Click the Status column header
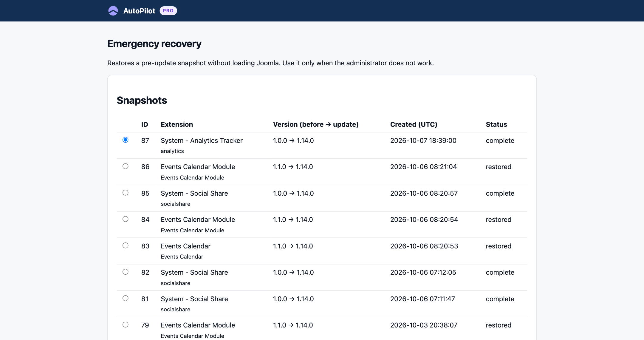 point(496,124)
